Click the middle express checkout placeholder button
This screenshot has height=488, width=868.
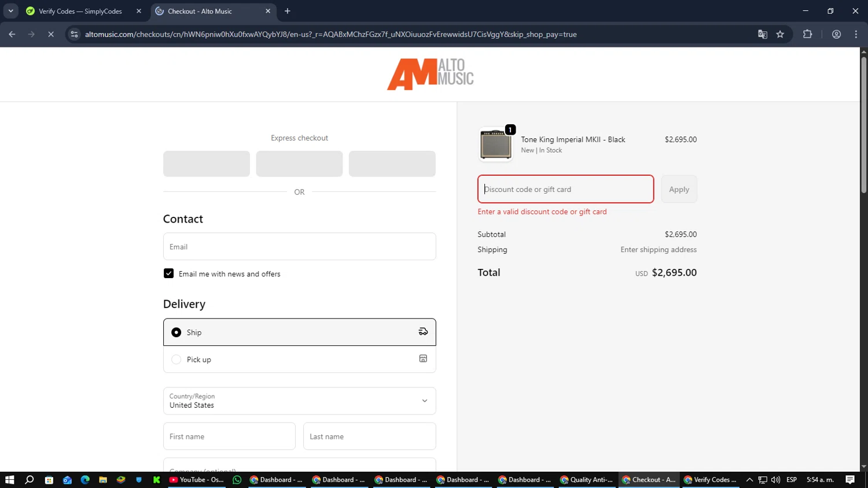point(299,164)
